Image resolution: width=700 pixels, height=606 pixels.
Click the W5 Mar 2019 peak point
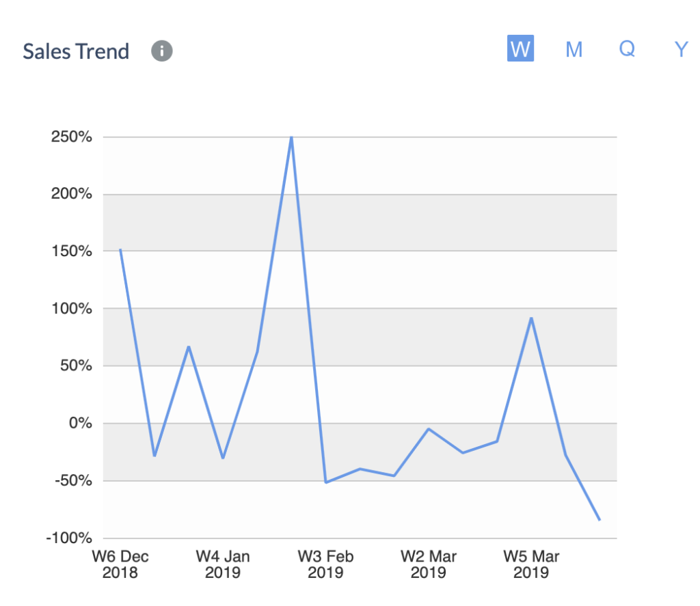[531, 318]
